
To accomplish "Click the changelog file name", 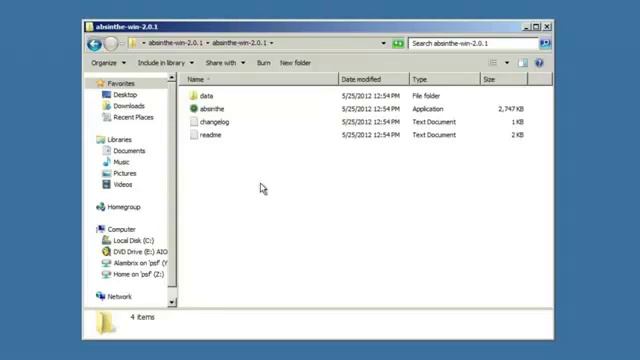I will 214,122.
